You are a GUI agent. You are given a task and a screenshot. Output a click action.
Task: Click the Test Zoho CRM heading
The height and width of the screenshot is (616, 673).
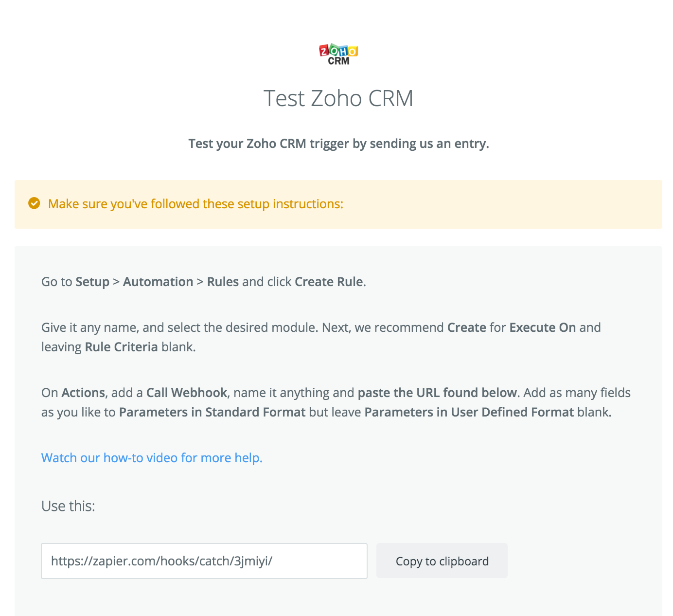(338, 98)
